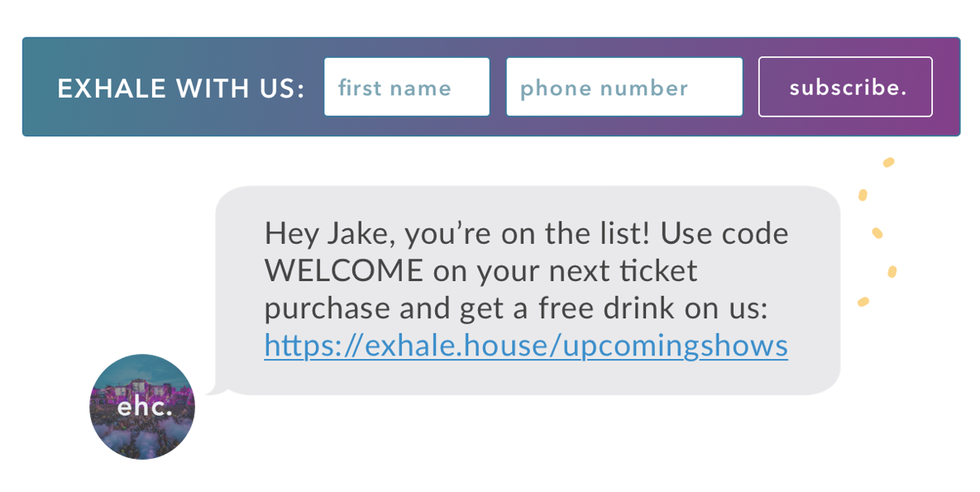Click the lowest yellow confetti dot

863,302
